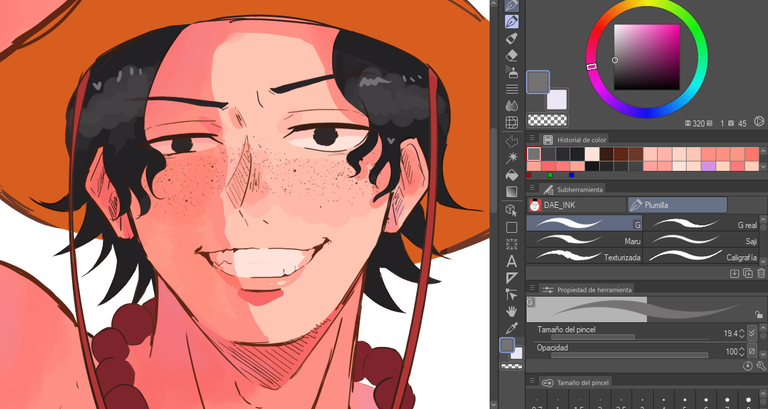Select the Blend droplets tool

click(512, 106)
